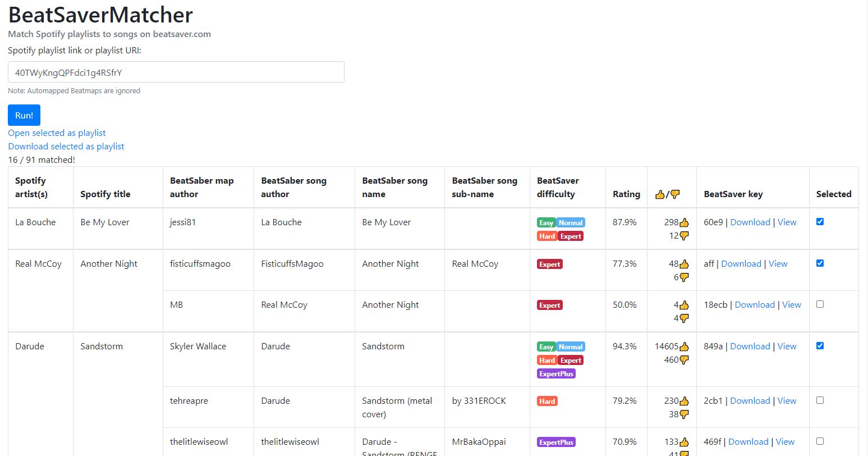The image size is (868, 456).
Task: View map with key 60e9
Action: point(787,222)
